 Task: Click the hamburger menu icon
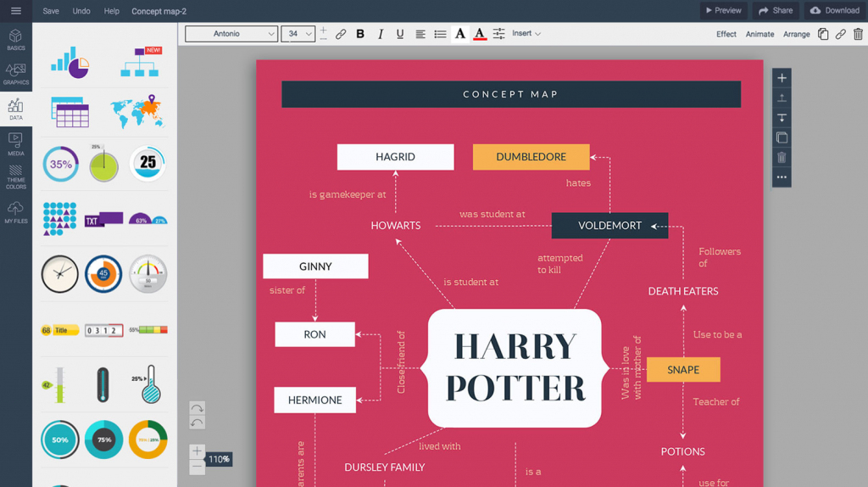16,11
